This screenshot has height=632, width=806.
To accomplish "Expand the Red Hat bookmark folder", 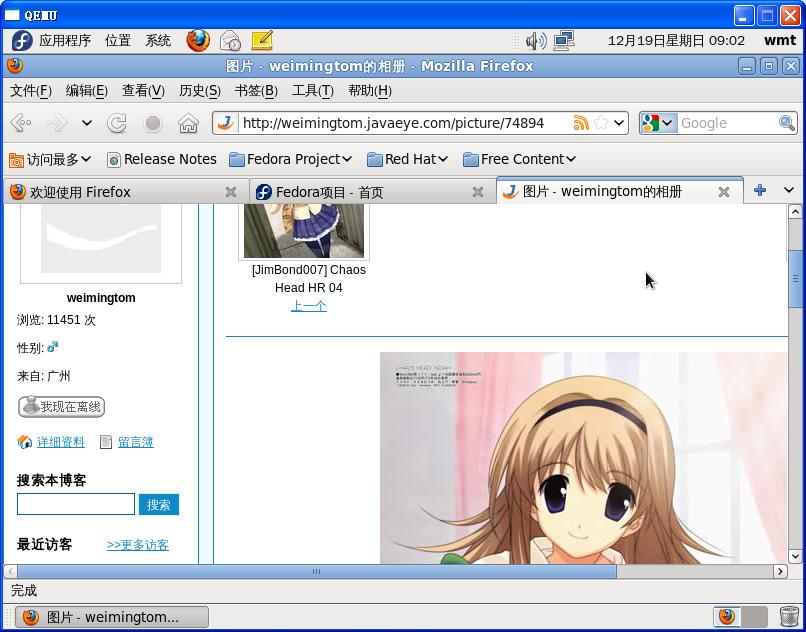I will [408, 159].
